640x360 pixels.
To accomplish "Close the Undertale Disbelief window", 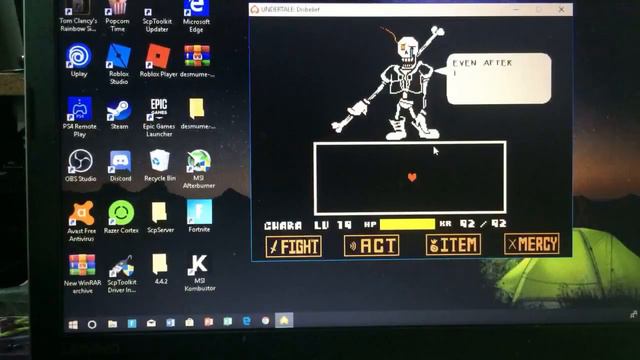I will (x=562, y=9).
